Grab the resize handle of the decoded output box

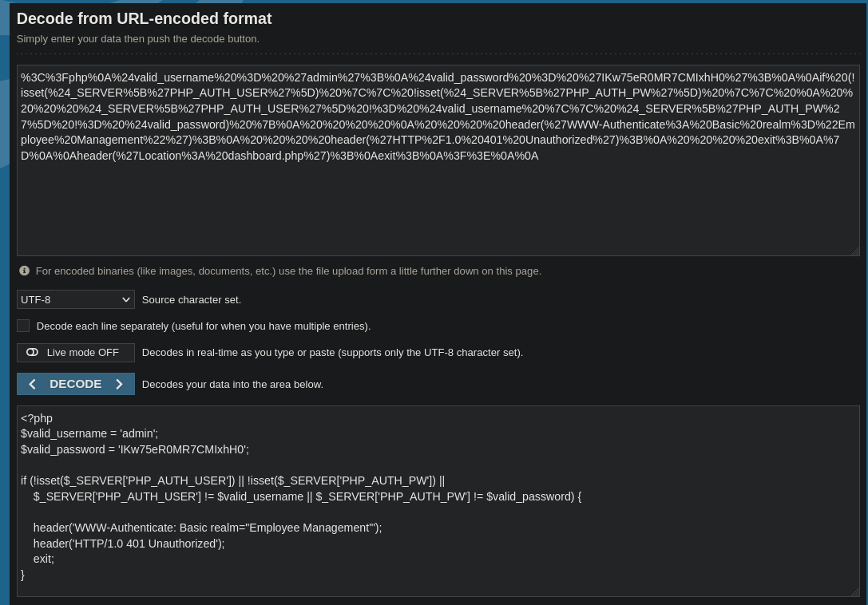pyautogui.click(x=855, y=592)
